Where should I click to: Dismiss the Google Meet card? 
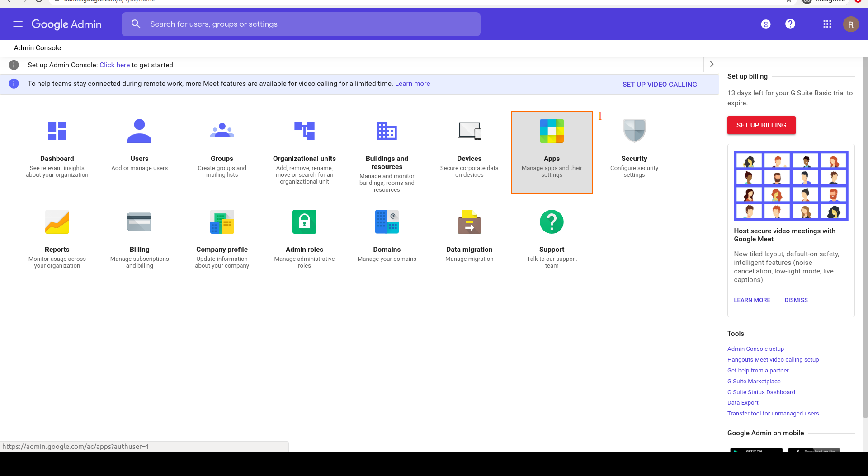pyautogui.click(x=796, y=300)
